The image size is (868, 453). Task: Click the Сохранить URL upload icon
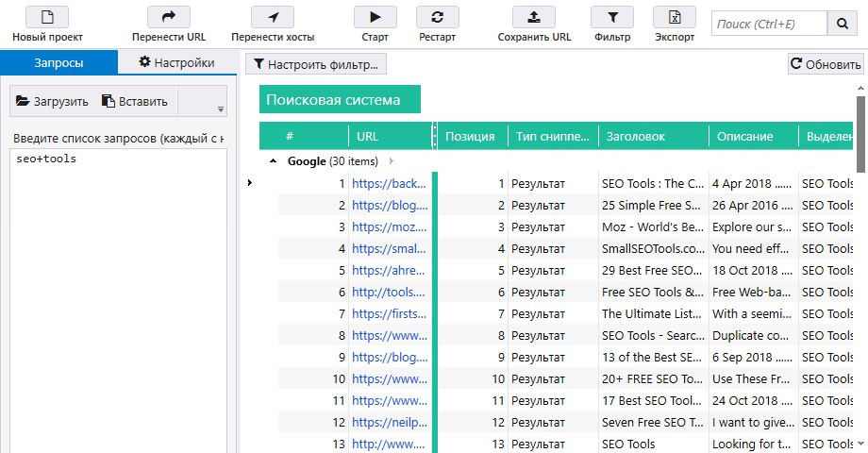(x=534, y=17)
